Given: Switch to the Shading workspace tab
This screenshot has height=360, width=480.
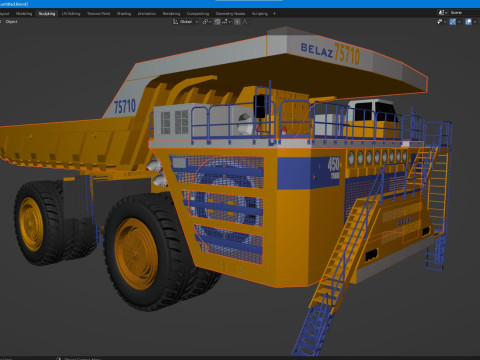Looking at the screenshot, I should 124,14.
